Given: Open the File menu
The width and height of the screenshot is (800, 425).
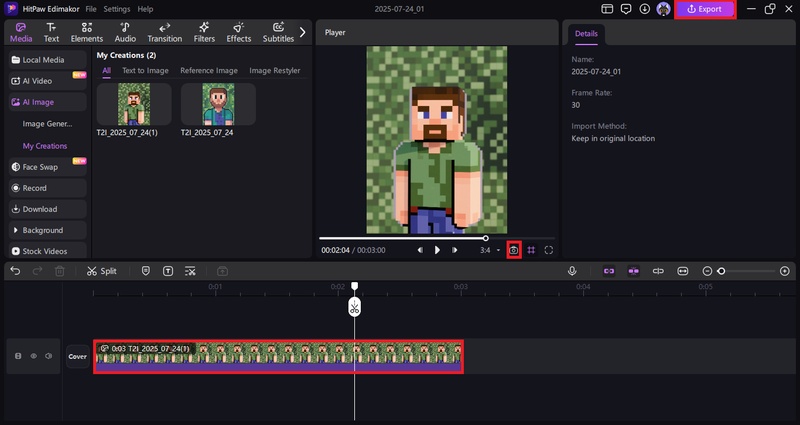Looking at the screenshot, I should click(x=91, y=9).
